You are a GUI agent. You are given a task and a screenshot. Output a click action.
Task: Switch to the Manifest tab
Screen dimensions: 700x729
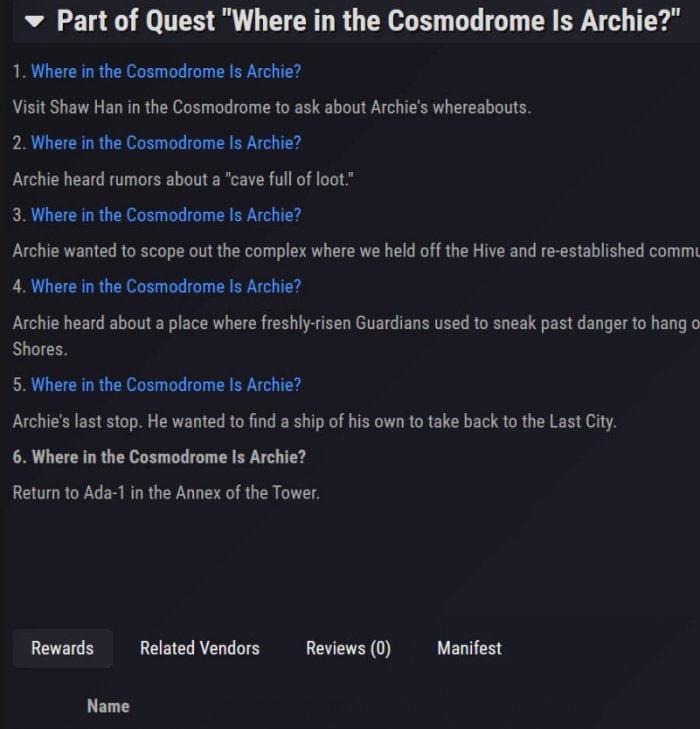(x=469, y=648)
